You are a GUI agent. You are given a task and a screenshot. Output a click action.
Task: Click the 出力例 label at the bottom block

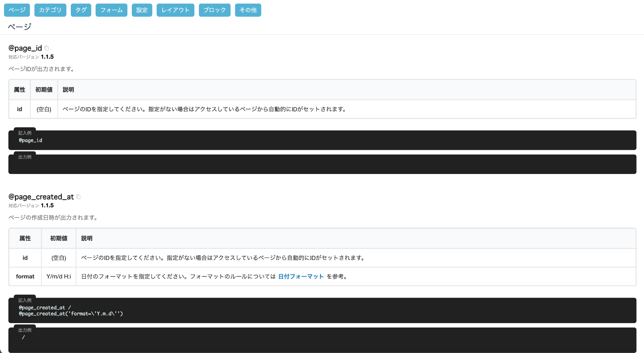point(25,330)
